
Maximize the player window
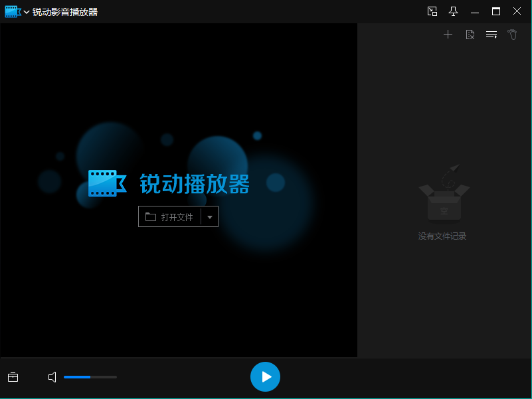click(x=495, y=11)
